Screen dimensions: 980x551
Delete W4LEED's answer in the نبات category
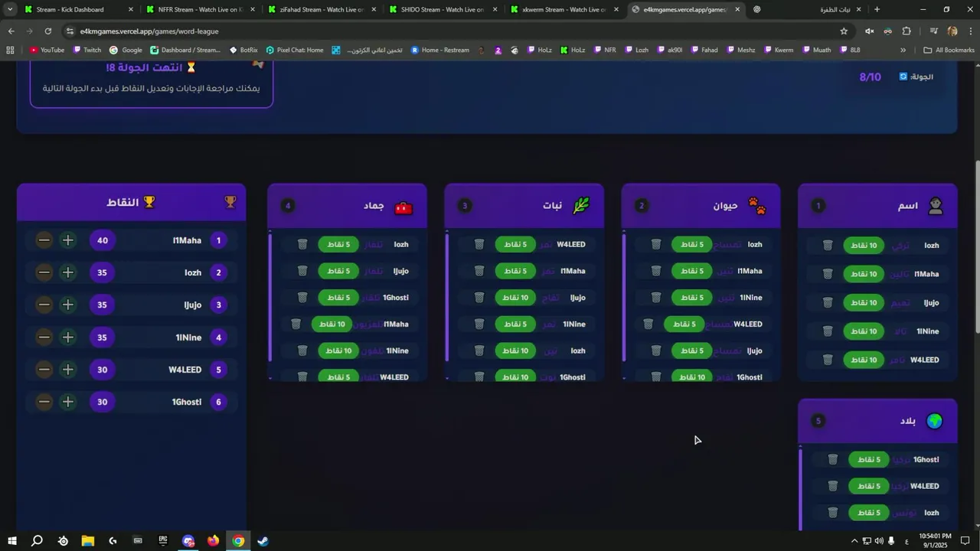tap(479, 244)
